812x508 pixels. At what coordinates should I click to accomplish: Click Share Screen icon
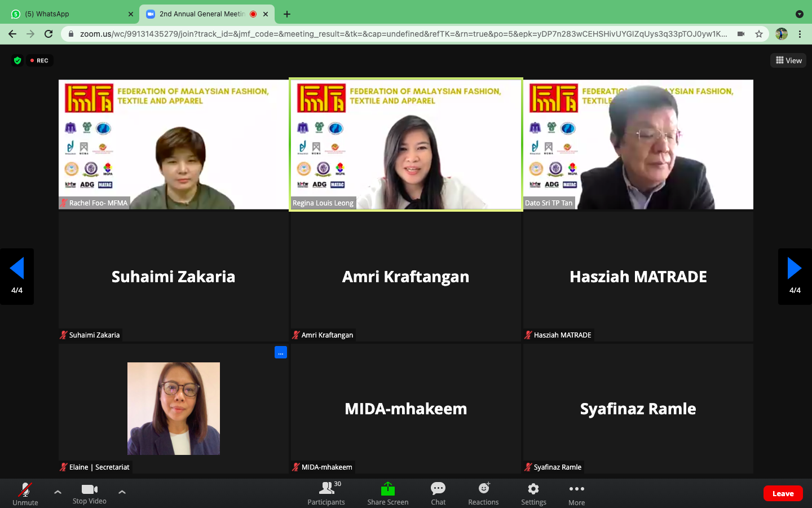click(x=388, y=489)
